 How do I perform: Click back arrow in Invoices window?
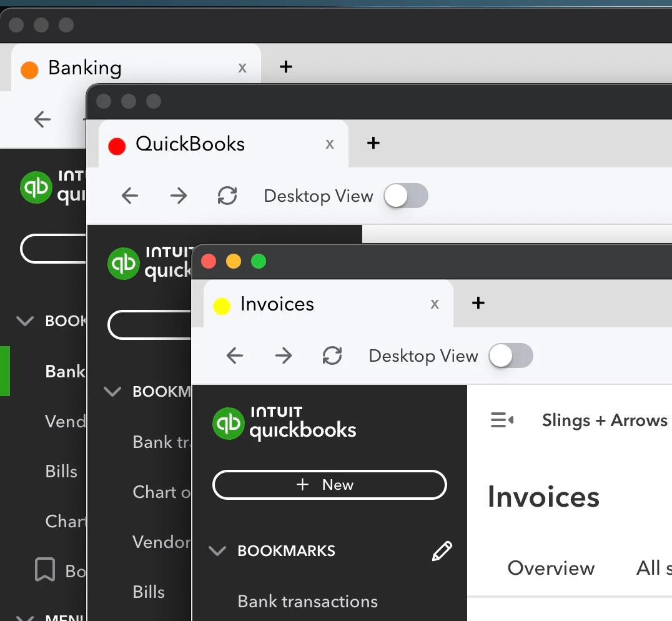(235, 355)
